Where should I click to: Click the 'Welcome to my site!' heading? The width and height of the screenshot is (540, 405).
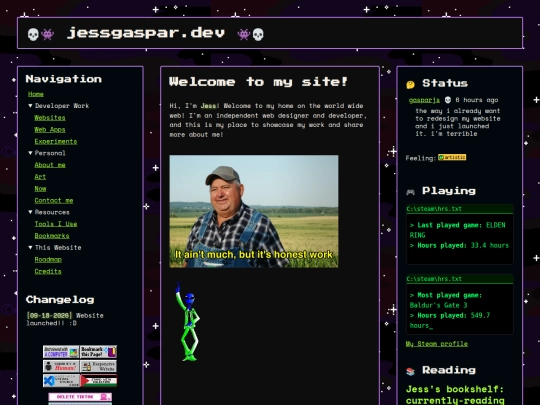click(258, 82)
